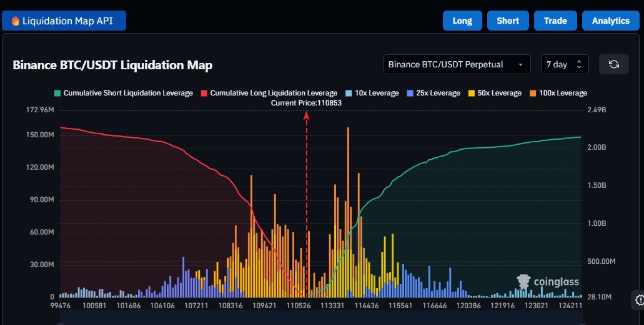Click the blue 25x Leverage swatch
Image resolution: width=644 pixels, height=325 pixels.
410,93
